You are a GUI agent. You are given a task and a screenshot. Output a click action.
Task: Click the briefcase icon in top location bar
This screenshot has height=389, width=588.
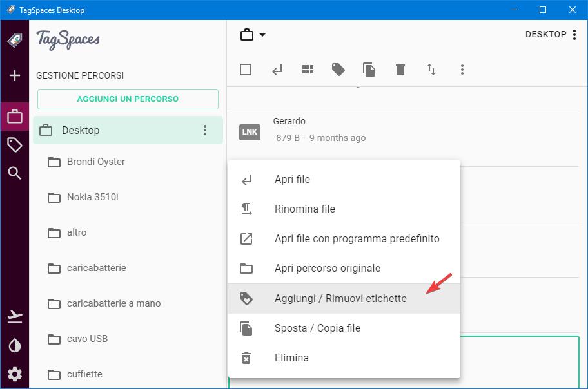tap(247, 35)
